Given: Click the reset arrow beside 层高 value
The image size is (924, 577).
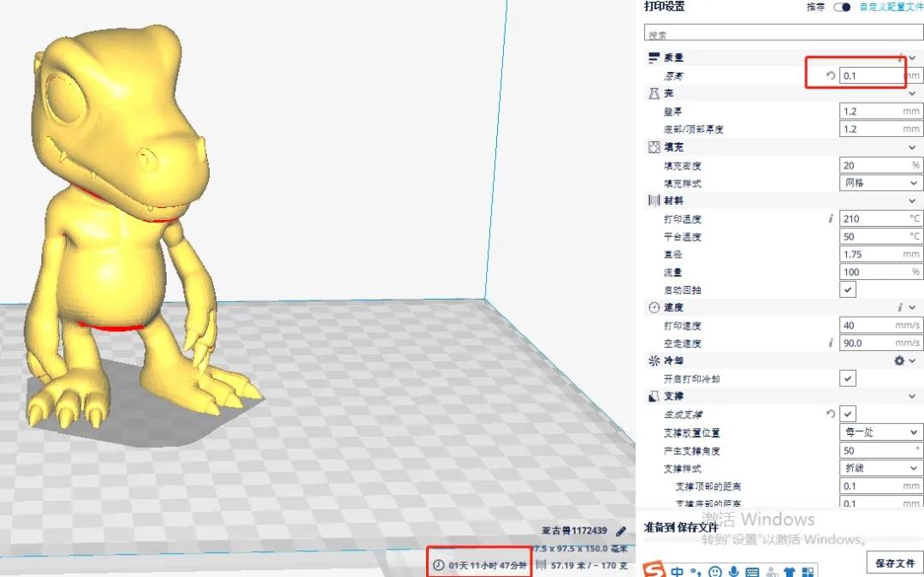Looking at the screenshot, I should [x=830, y=75].
